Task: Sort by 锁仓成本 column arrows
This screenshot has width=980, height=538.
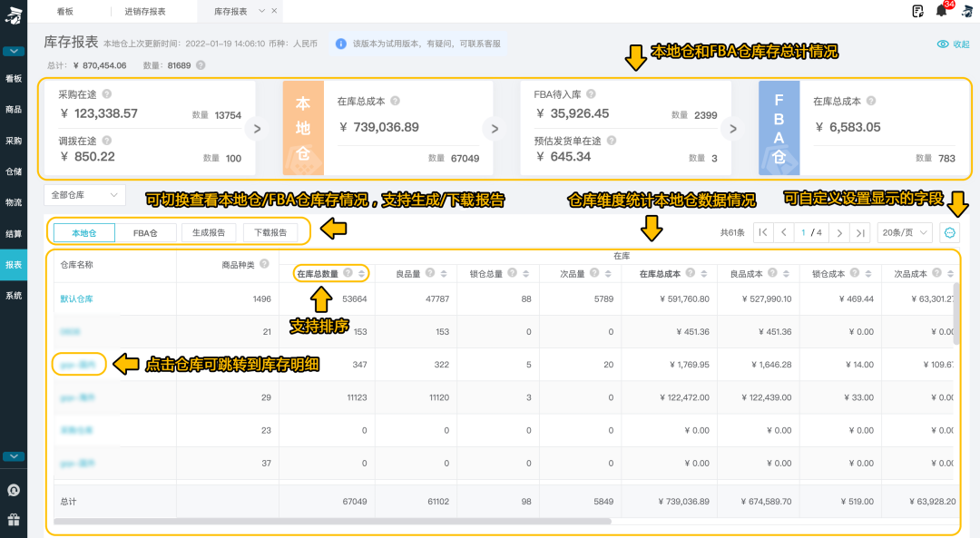Action: point(868,274)
